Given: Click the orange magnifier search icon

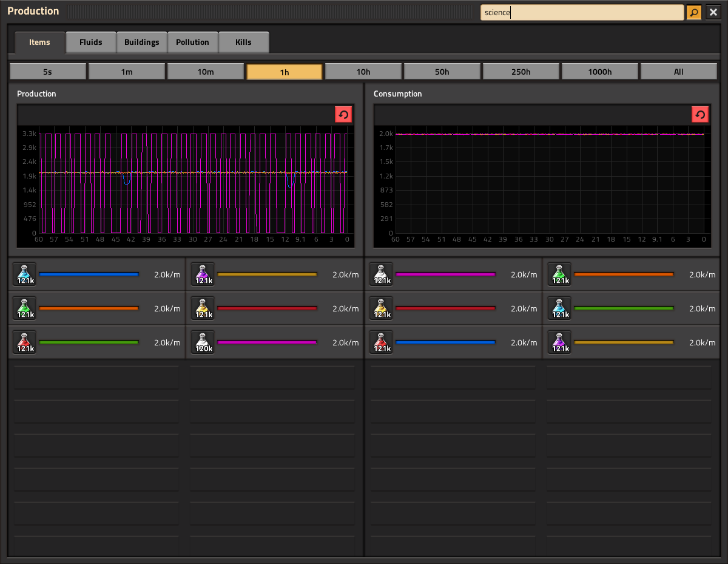Looking at the screenshot, I should 694,12.
